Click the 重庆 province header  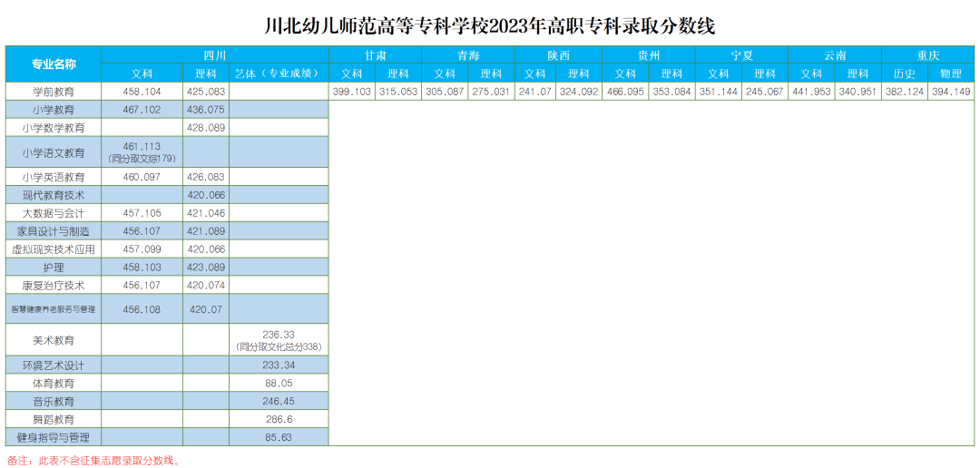(x=927, y=55)
